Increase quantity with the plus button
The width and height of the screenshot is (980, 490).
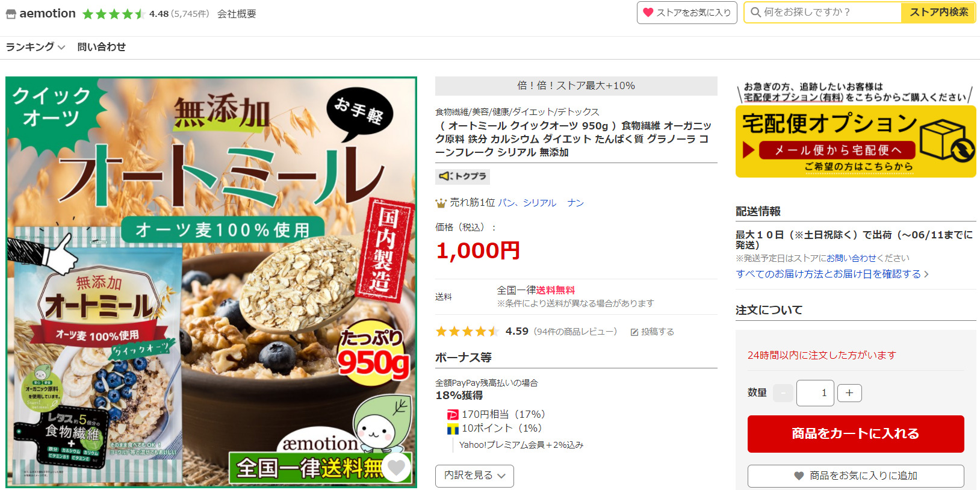click(x=849, y=393)
